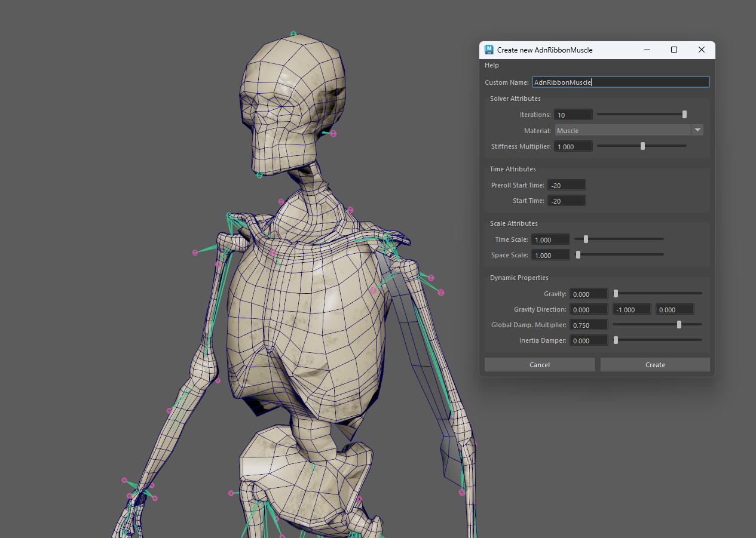Adjust the Iterations slider
756x538 pixels.
(684, 115)
